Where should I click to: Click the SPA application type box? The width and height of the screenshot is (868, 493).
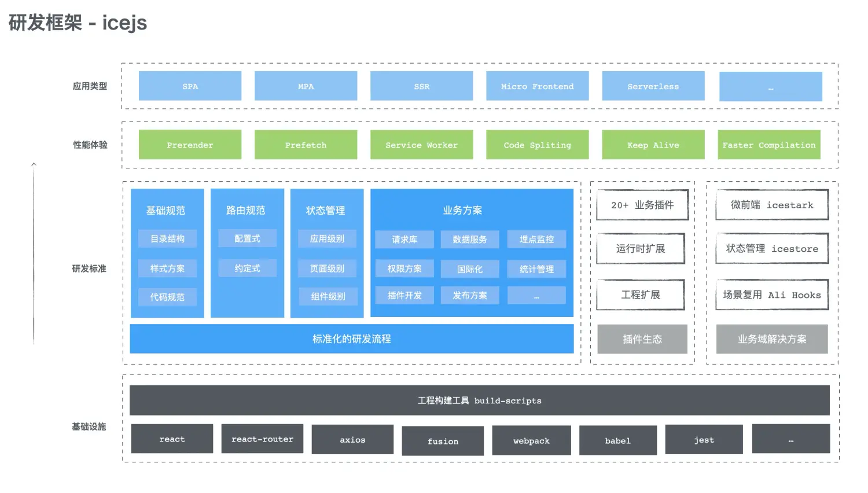coord(190,86)
